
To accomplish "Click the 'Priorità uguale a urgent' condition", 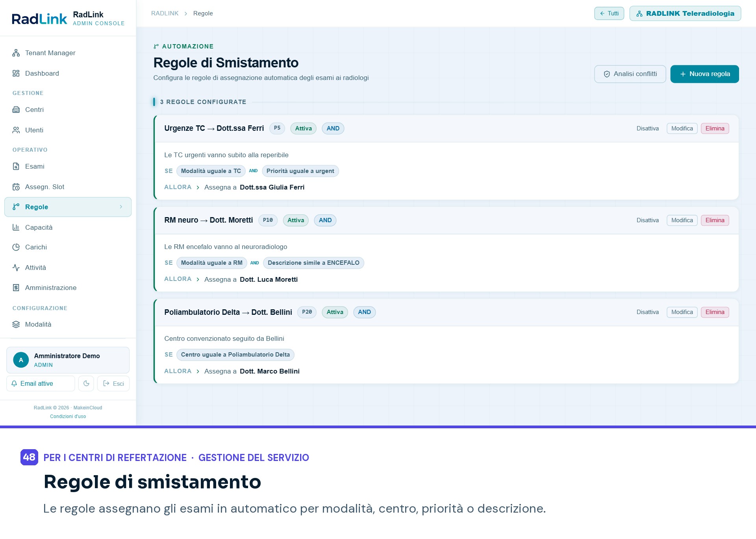I will click(300, 171).
